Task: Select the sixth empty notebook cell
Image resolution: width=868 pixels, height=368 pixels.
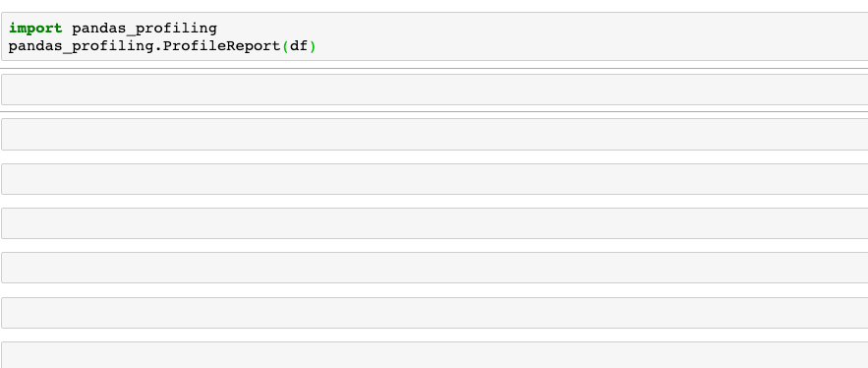Action: pos(434,313)
